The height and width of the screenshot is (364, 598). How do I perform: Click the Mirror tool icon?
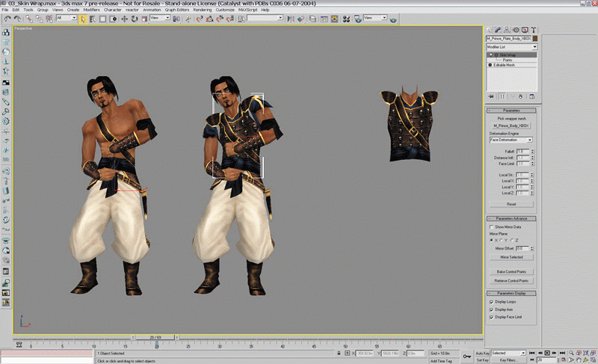pyautogui.click(x=291, y=19)
